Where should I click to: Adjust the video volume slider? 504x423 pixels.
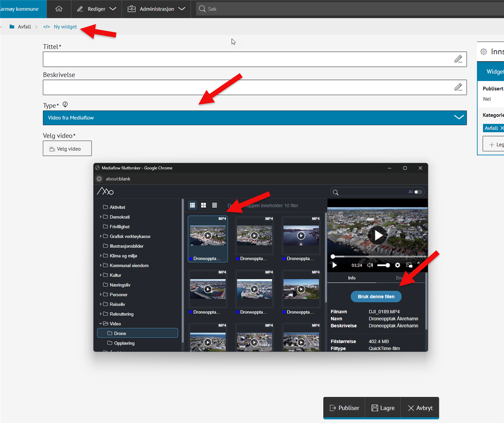(383, 265)
